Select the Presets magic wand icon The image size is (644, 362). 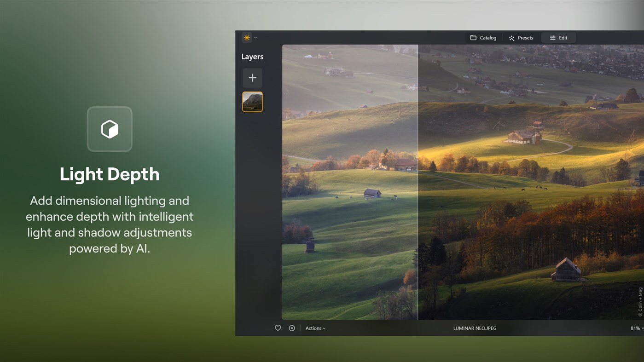click(511, 37)
